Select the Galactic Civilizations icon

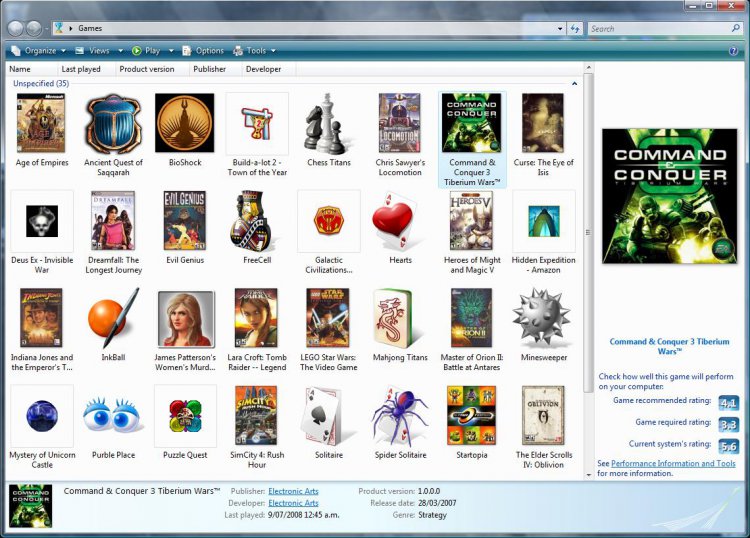coord(329,221)
